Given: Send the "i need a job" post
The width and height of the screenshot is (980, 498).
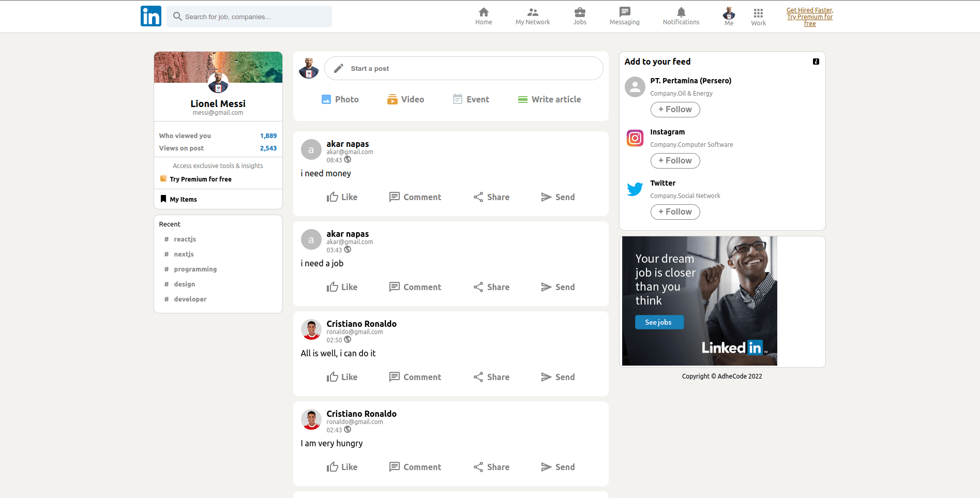Looking at the screenshot, I should pyautogui.click(x=557, y=287).
